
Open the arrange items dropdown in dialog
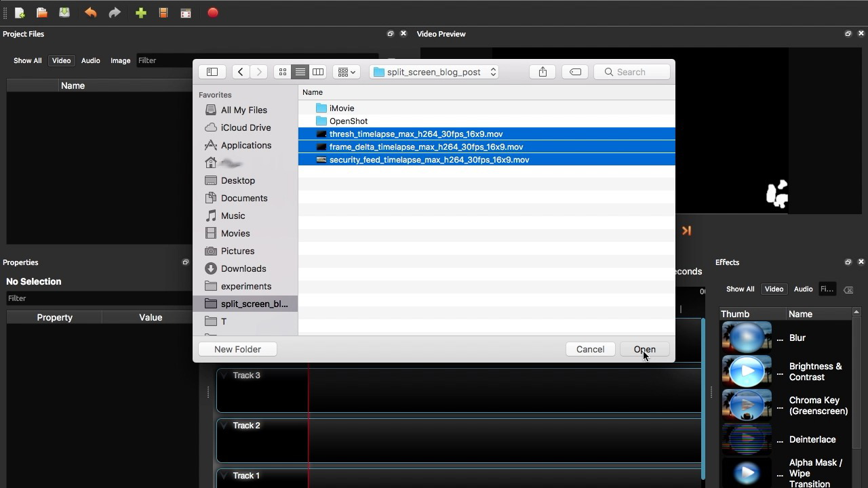coord(346,72)
